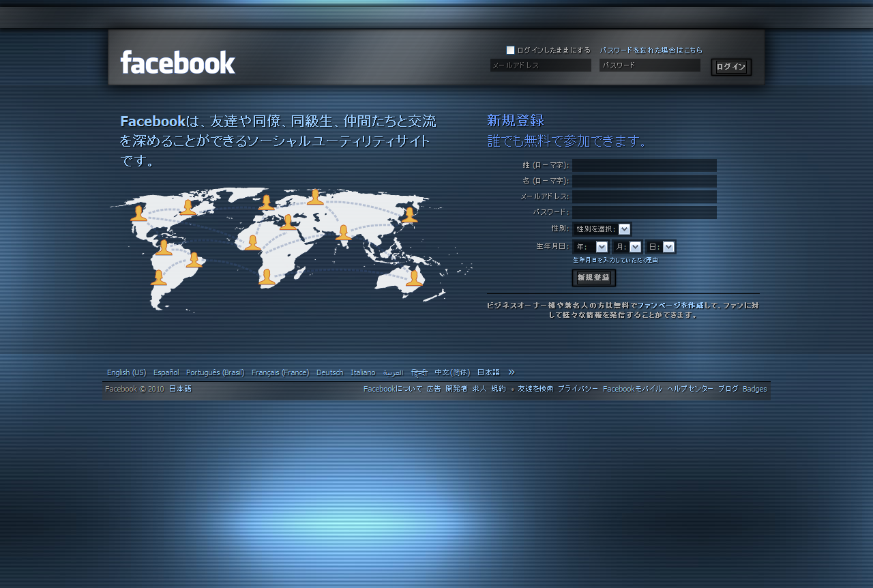
Task: Tick the ログインしたままにする checkbox
Action: pos(510,50)
